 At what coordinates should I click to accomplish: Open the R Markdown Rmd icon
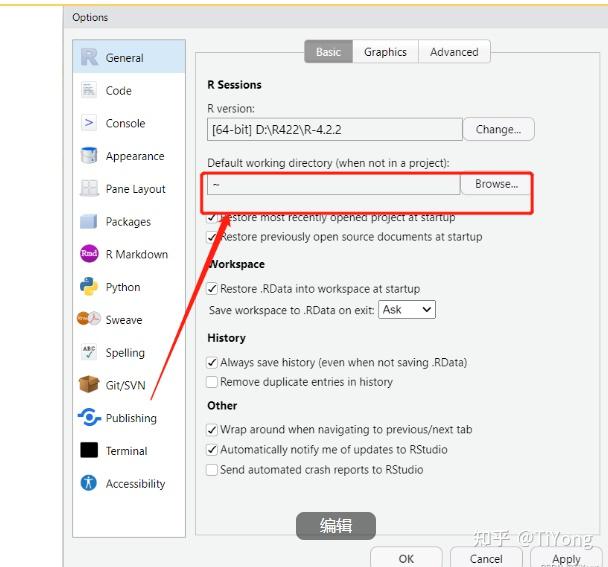pos(89,254)
